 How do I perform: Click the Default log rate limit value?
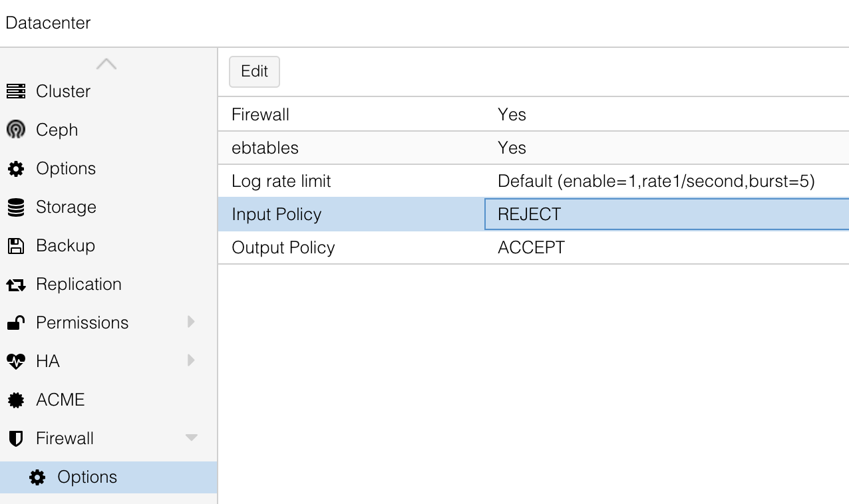pyautogui.click(x=656, y=181)
